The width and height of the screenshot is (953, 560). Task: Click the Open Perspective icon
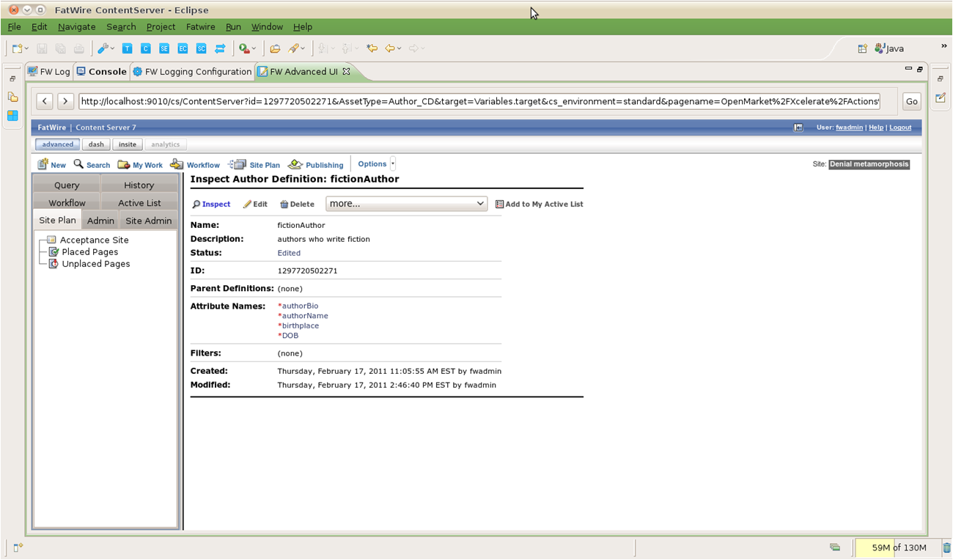tap(863, 48)
